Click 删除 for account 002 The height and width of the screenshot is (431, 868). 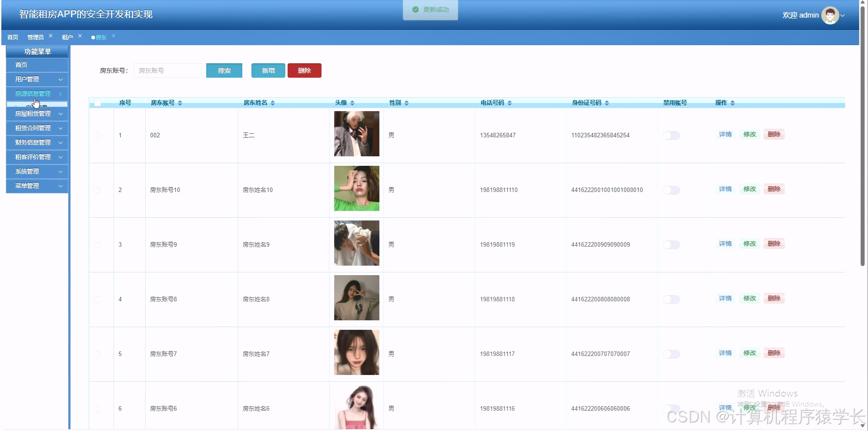(x=774, y=134)
